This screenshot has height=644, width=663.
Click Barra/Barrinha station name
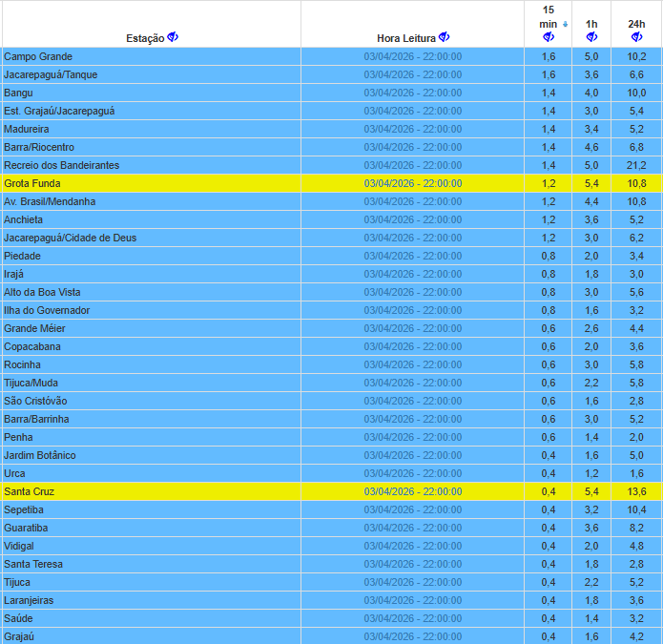(36, 419)
